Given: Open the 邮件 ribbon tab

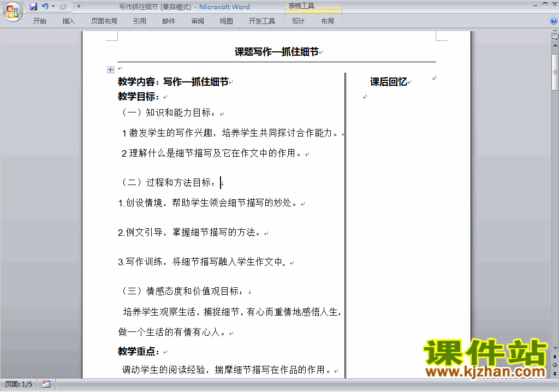Looking at the screenshot, I should 169,21.
